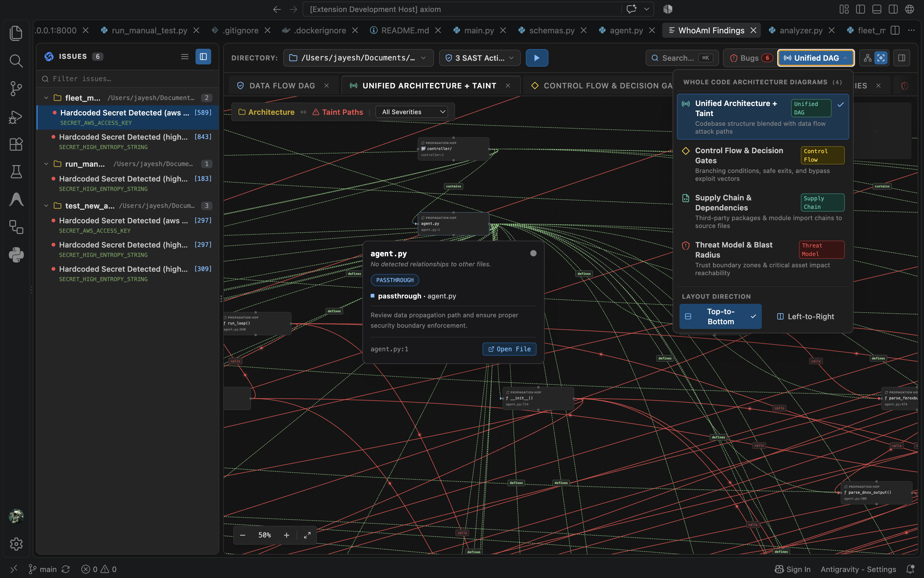Open the directory path dropdown
Viewport: 924px width, 578px height.
358,58
